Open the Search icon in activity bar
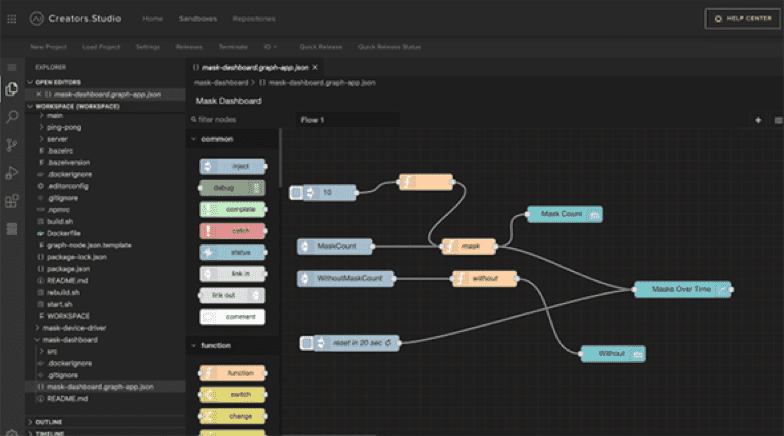 pos(12,117)
